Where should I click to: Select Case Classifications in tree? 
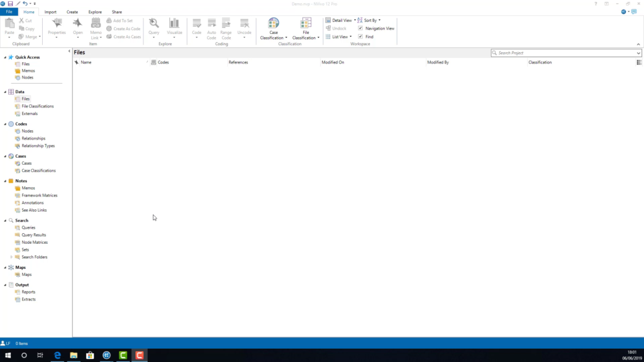(38, 171)
